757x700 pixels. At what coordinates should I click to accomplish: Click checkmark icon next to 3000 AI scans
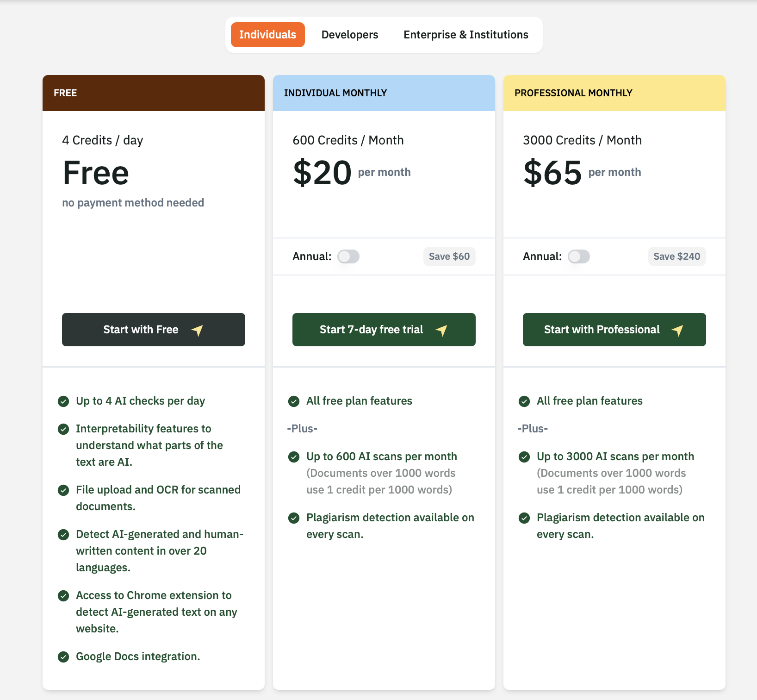click(524, 457)
